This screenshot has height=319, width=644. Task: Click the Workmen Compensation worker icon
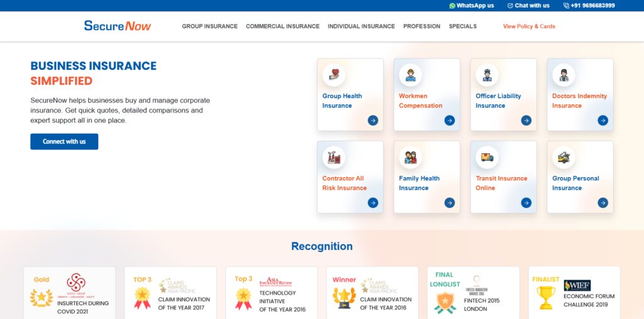(x=410, y=75)
